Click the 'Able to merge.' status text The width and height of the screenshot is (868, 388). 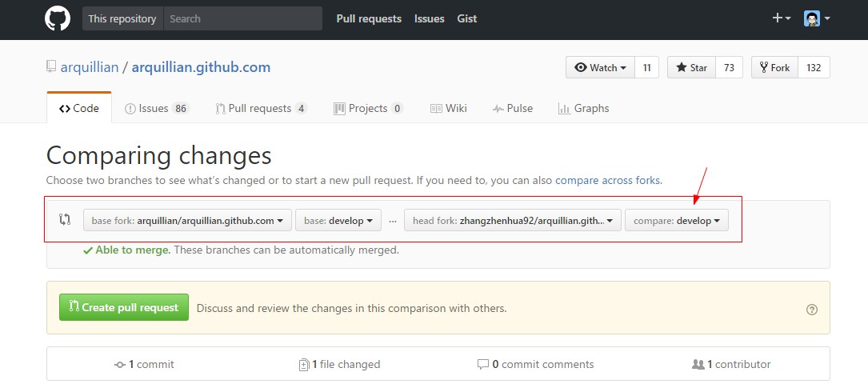click(x=132, y=250)
